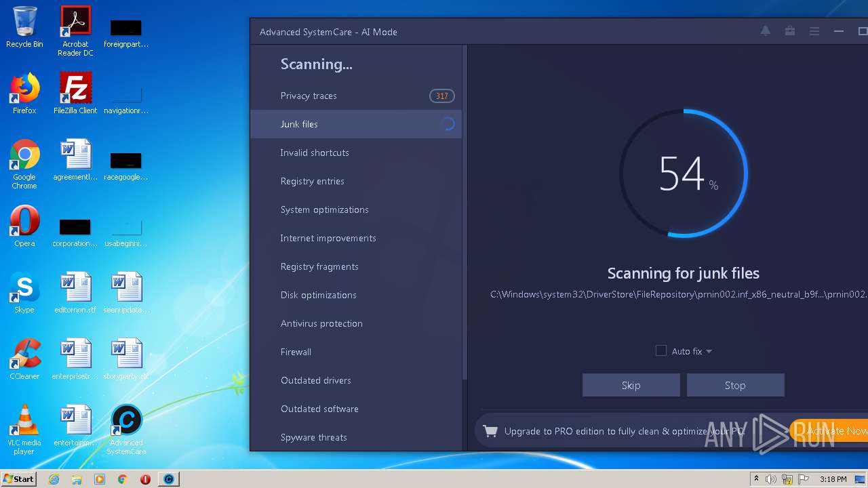Select Invalid shortcuts scan item

tap(356, 152)
